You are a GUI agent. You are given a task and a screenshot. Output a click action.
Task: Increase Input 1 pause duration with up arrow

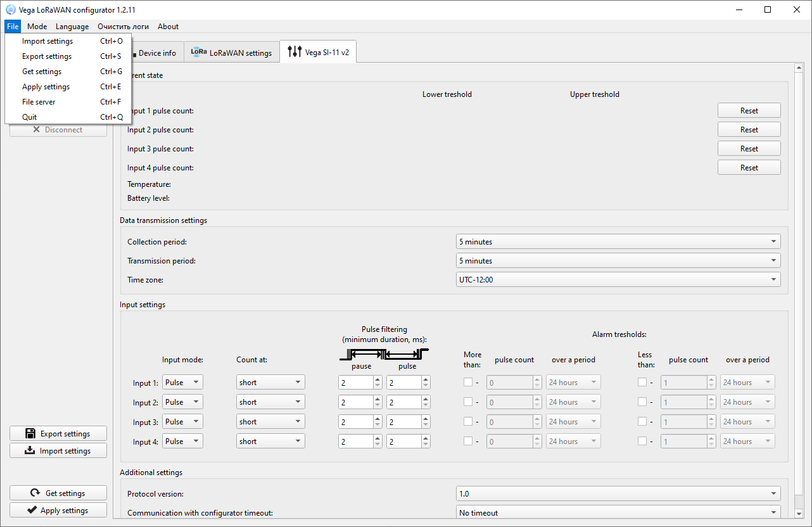click(x=377, y=379)
